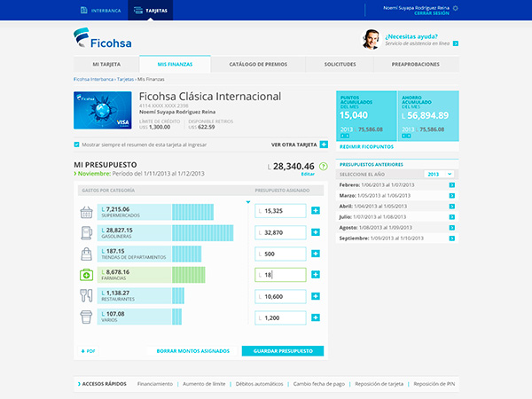Select Tarjetas top navigation tab
Screen dimensions: 532x399
151,11
